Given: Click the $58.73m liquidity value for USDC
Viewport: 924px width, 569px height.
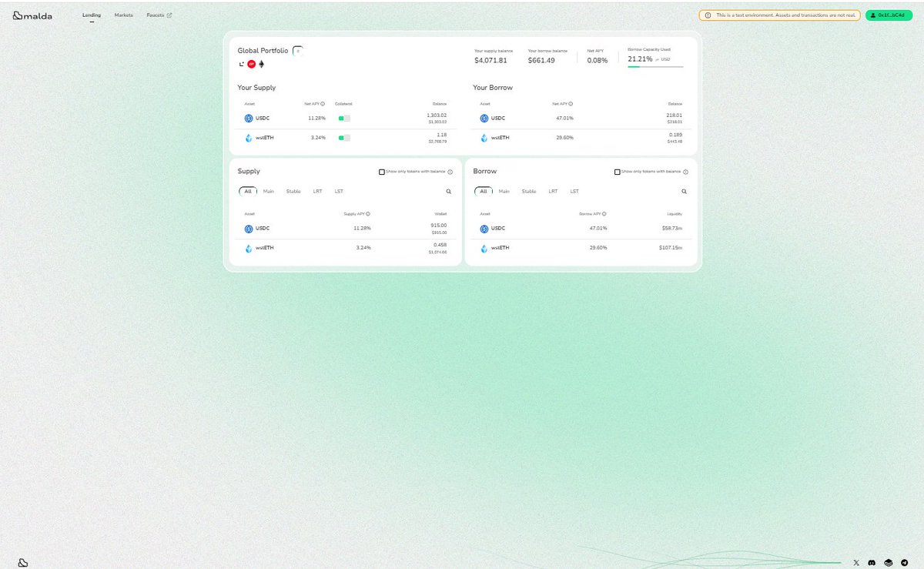Looking at the screenshot, I should 671,228.
